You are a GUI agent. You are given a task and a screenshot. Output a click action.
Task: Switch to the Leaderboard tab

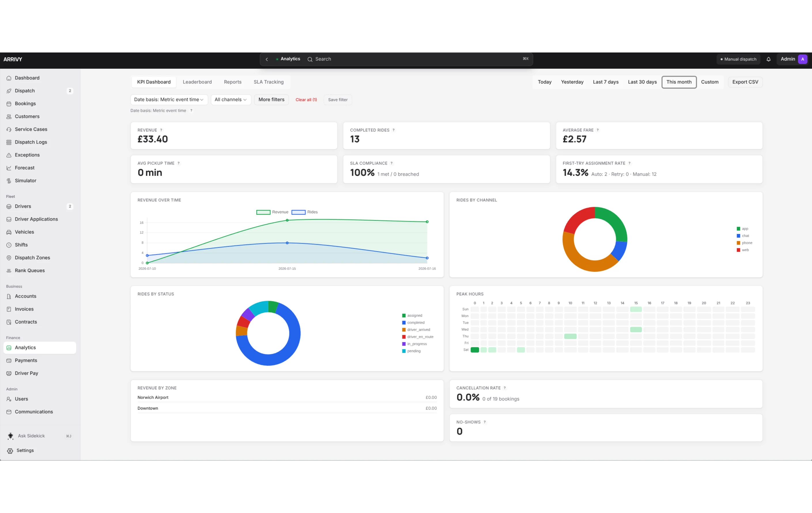197,82
